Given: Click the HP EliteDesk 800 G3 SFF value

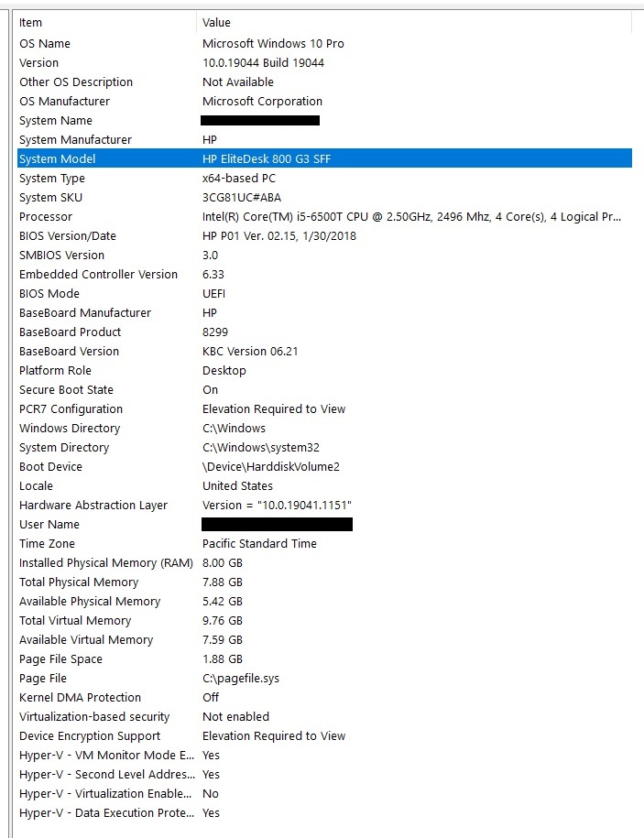Looking at the screenshot, I should [267, 158].
